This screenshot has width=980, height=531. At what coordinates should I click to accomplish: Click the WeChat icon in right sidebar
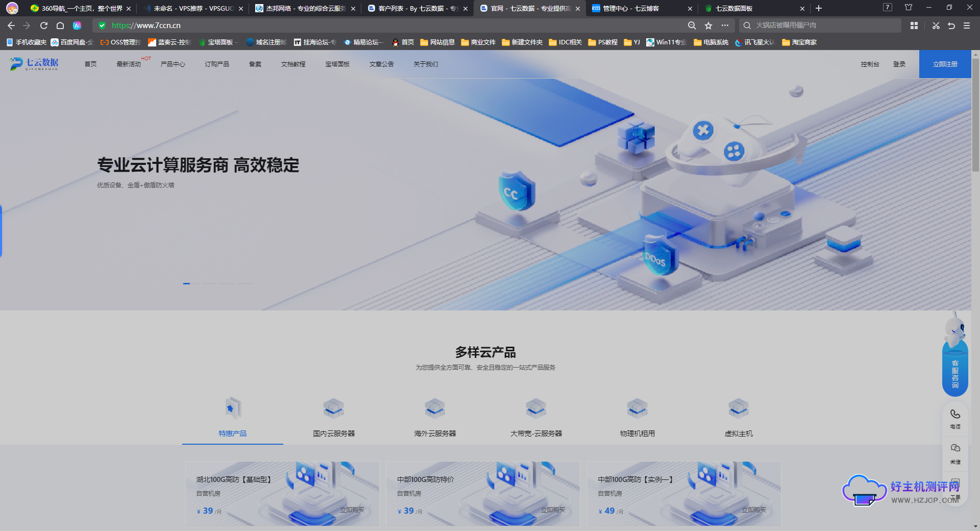point(955,448)
